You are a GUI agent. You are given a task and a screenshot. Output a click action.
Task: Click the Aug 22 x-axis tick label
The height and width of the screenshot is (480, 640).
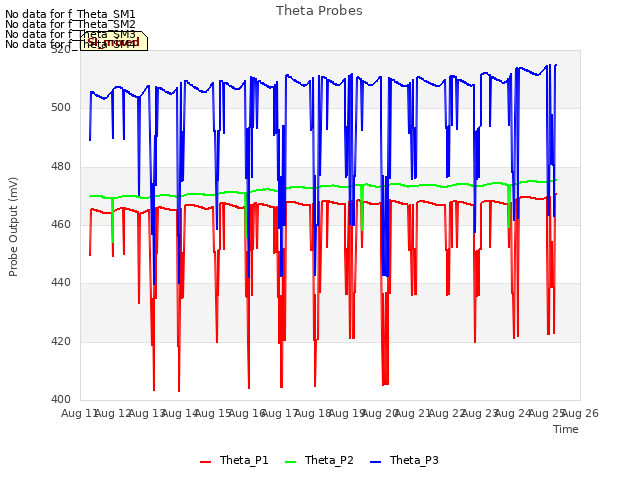(447, 413)
